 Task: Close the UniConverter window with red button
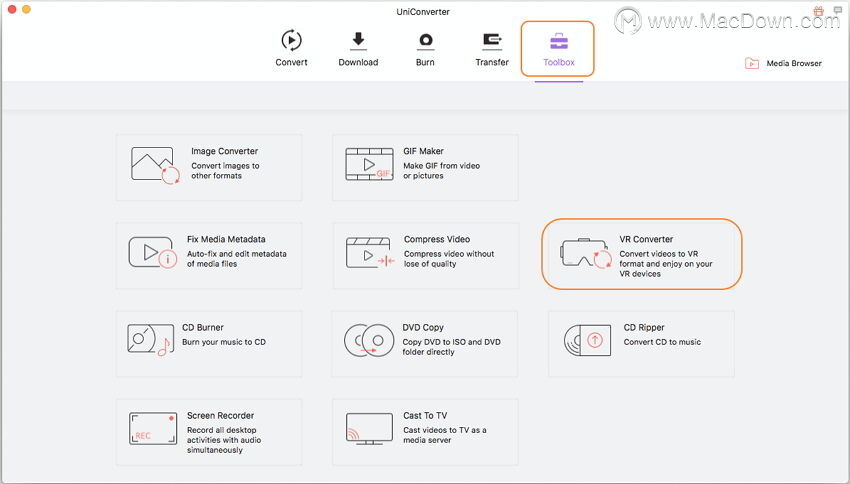coord(12,9)
